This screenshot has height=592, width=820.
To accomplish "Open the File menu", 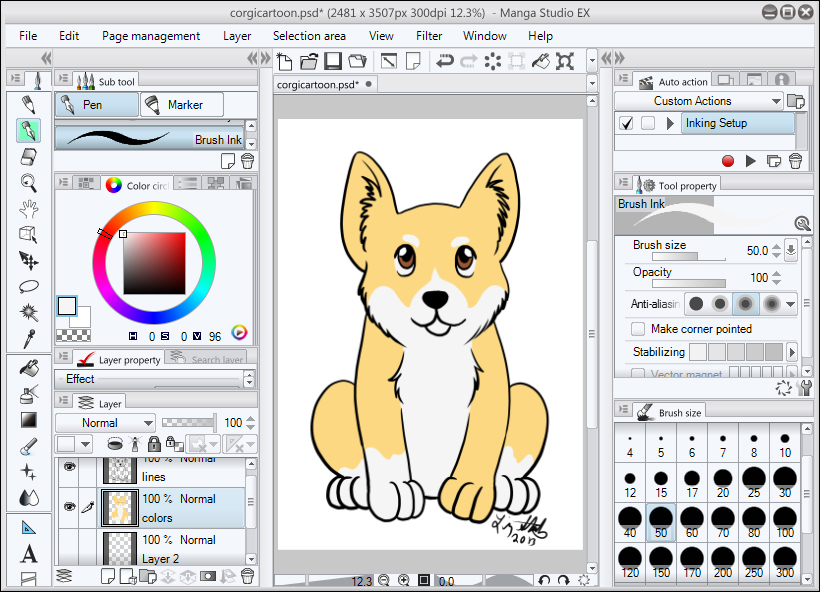I will 28,36.
